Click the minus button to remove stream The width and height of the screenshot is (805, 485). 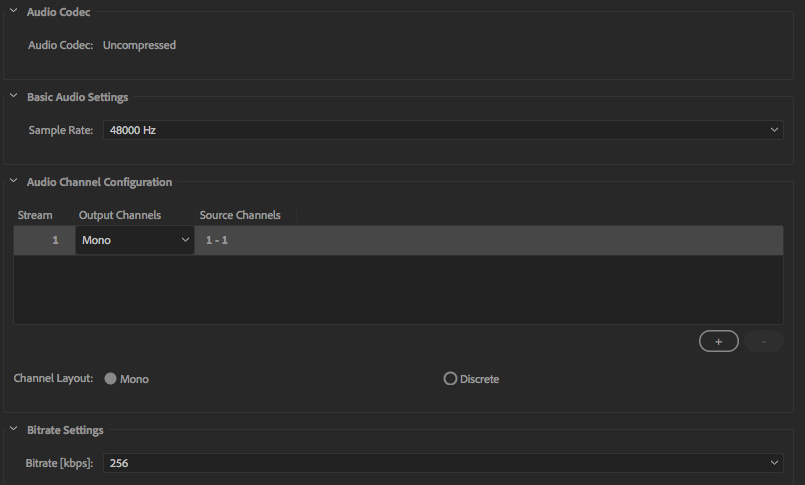[x=764, y=341]
